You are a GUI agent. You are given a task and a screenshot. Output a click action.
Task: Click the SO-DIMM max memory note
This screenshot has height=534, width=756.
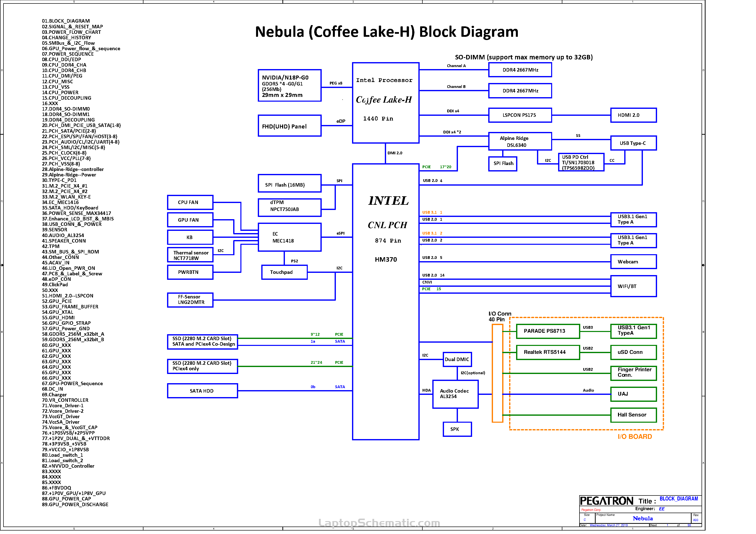coord(524,58)
